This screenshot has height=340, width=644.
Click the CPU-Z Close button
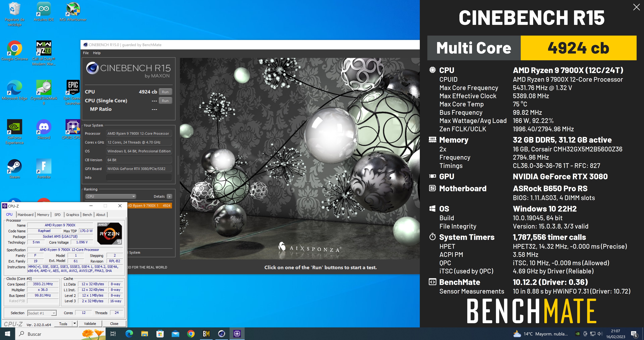click(114, 324)
